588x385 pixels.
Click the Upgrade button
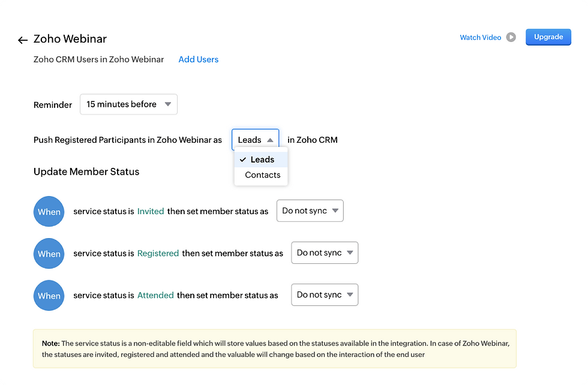[548, 37]
